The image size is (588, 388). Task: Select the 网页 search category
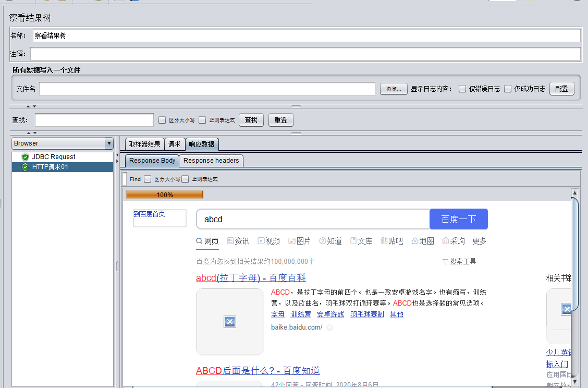(x=207, y=241)
